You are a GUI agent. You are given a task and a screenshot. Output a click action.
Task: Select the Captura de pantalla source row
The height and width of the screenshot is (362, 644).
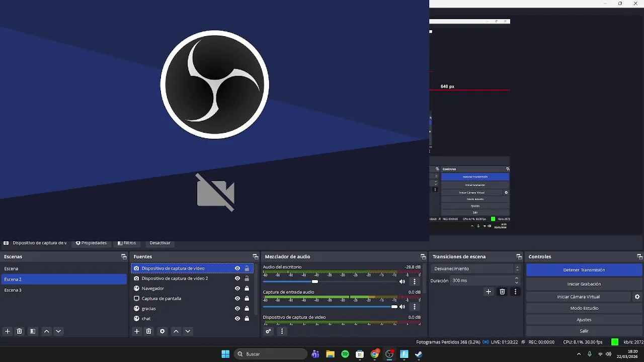coord(192,299)
